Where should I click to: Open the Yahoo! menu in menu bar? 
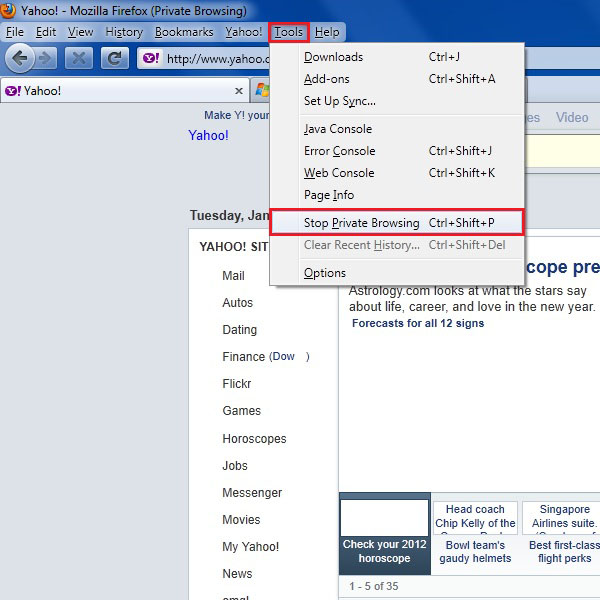(x=244, y=32)
